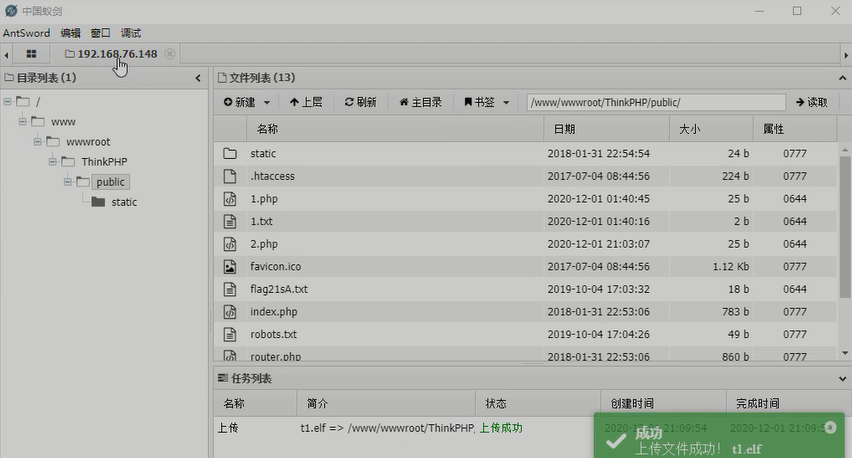This screenshot has width=852, height=458.
Task: Click the robots.txt file icon
Action: (x=230, y=335)
